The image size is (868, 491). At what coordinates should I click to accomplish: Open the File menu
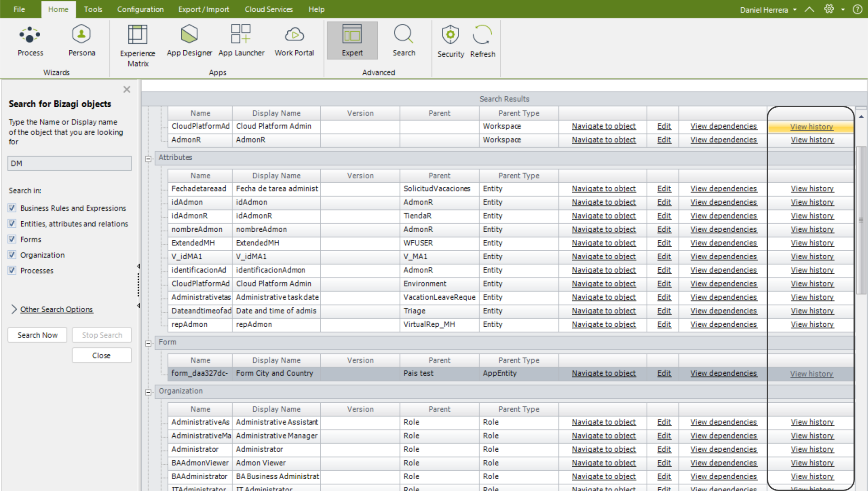(19, 9)
